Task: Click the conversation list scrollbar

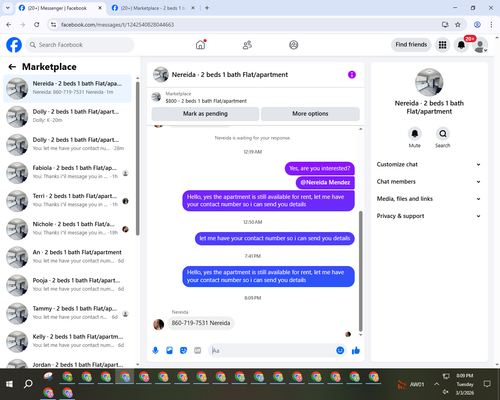Action: tap(137, 158)
